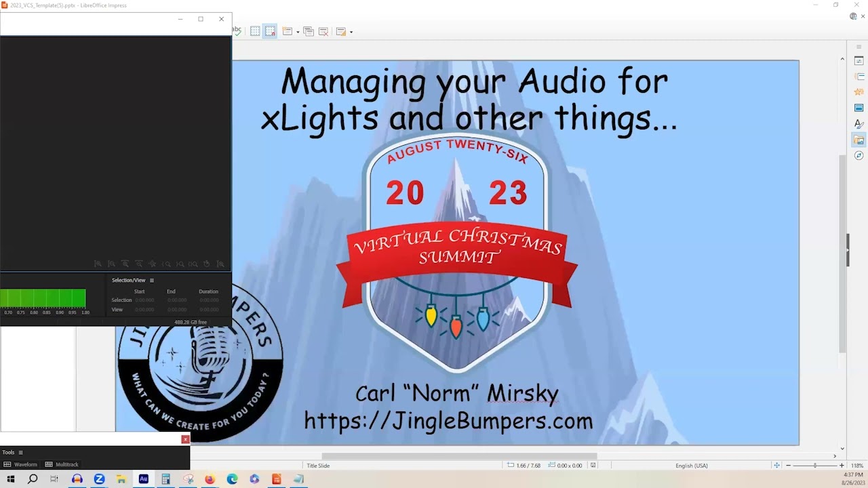Switch to Waveform editor view
This screenshot has width=868, height=488.
pos(20,464)
